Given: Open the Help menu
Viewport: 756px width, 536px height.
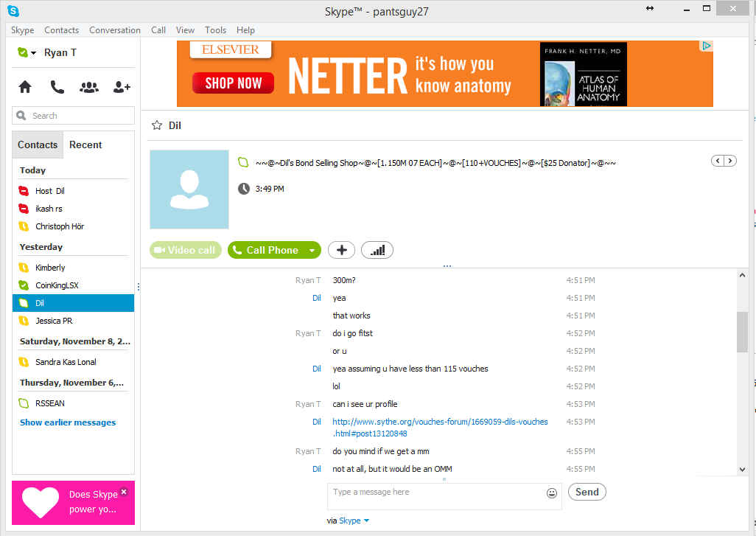Looking at the screenshot, I should click(x=245, y=30).
